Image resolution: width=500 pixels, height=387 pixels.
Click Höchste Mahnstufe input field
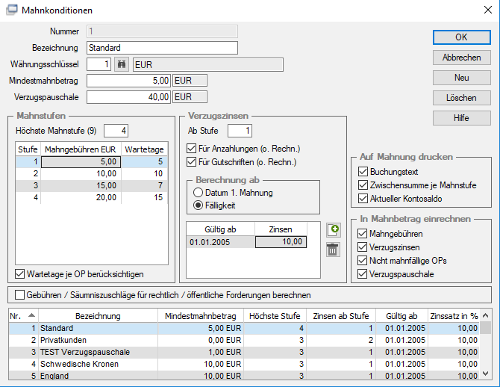[116, 131]
